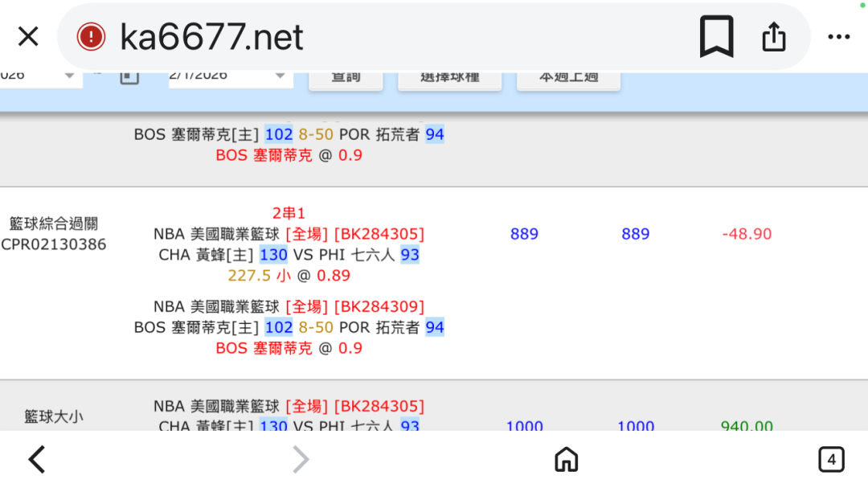Viewport: 868px width, 488px height.
Task: Tap the red insecure site warning icon
Action: (91, 36)
